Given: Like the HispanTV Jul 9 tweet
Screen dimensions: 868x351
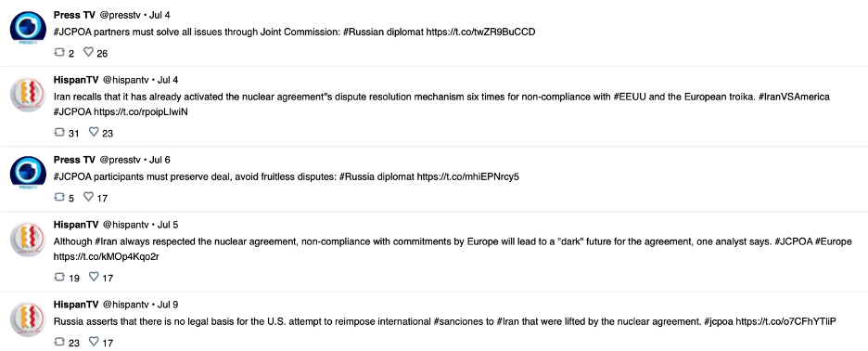Looking at the screenshot, I should click(94, 342).
